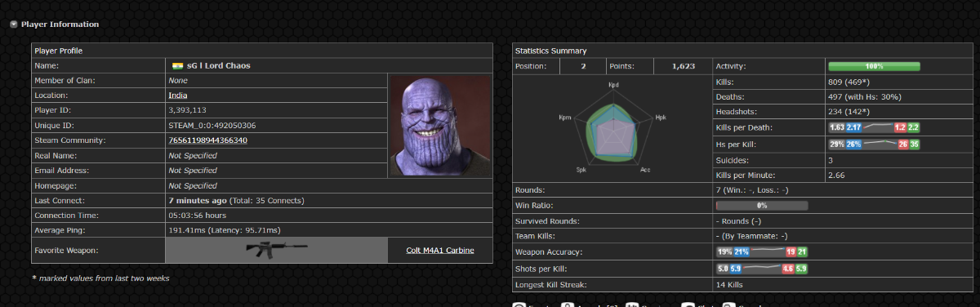This screenshot has height=307, width=980.
Task: Click the Kpd label on the radar chart
Action: point(614,85)
